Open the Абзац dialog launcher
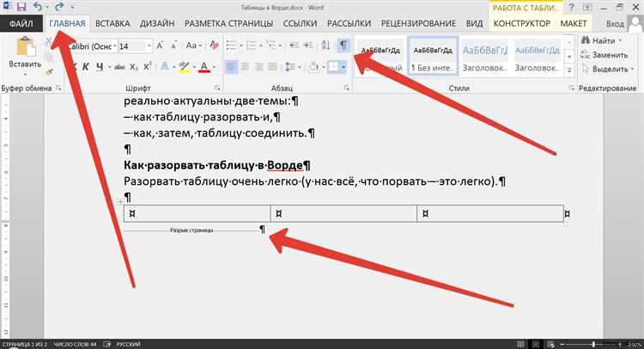The width and height of the screenshot is (644, 349). (347, 88)
